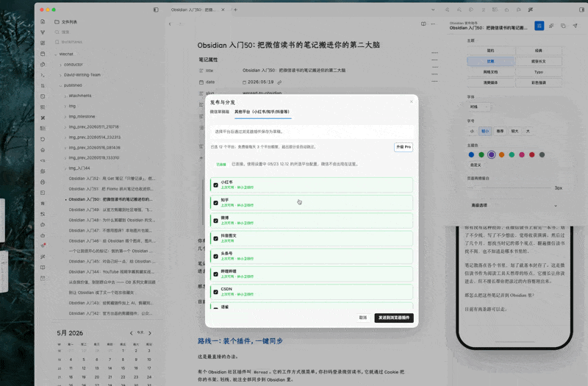The height and width of the screenshot is (386, 588).
Task: Click the link icon beside the date
Action: (x=279, y=82)
